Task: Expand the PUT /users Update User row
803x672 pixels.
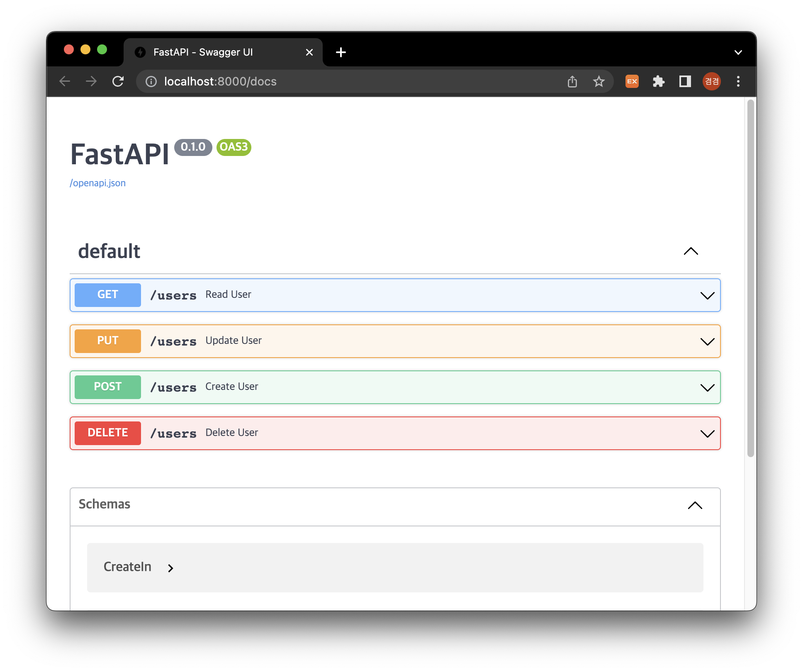Action: pyautogui.click(x=394, y=341)
